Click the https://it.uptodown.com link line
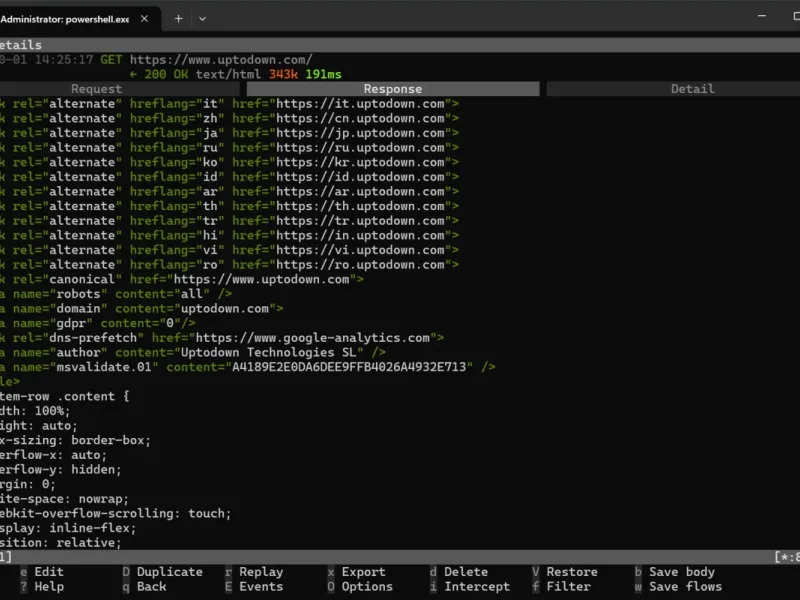 [x=230, y=104]
